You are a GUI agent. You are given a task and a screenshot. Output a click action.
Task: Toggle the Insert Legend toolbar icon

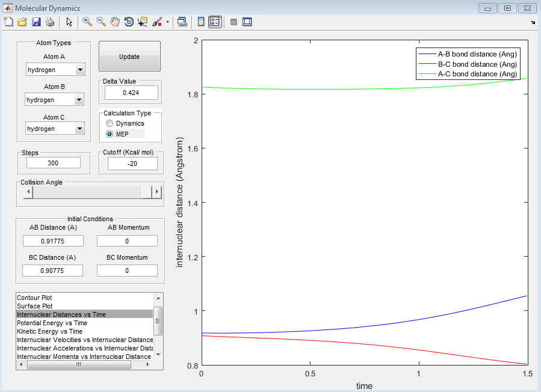coord(215,22)
